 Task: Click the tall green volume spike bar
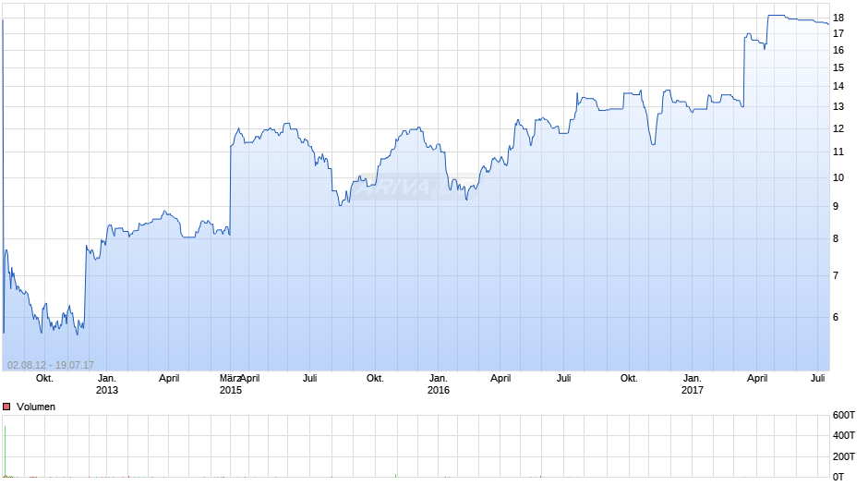(5, 451)
